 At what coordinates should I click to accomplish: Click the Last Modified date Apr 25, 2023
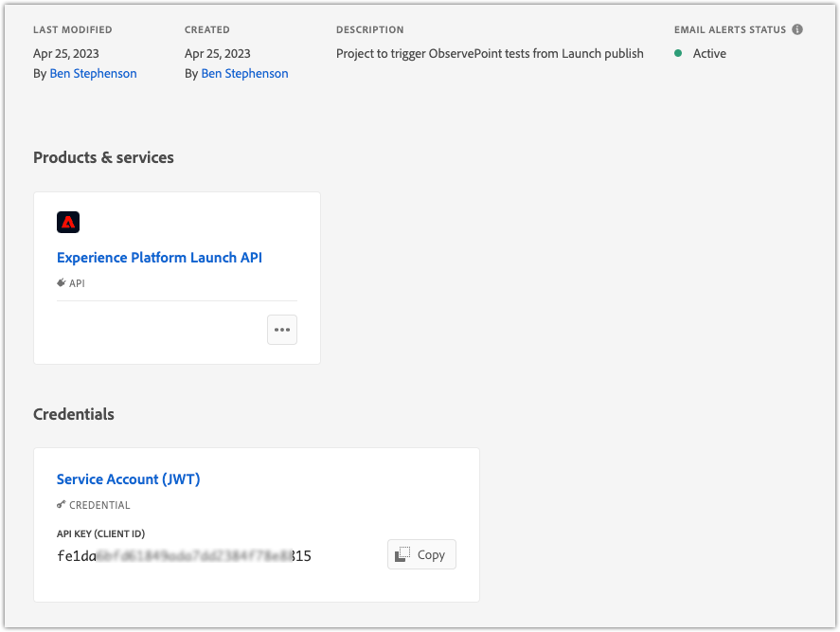66,54
